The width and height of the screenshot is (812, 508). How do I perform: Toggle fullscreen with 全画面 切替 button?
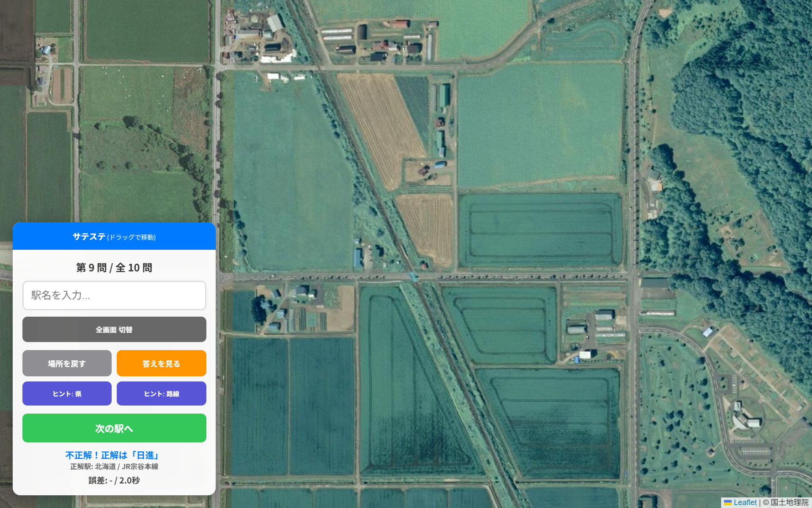[x=114, y=329]
